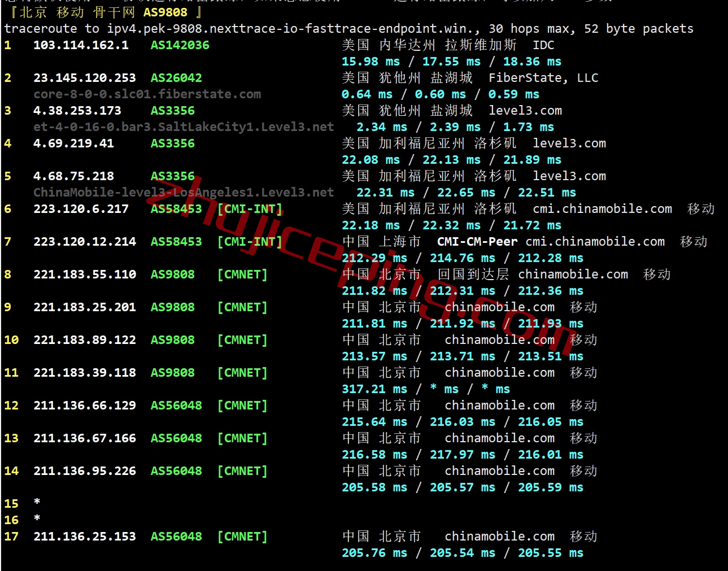Screen dimensions: 728x571
Task: Click IP address 211.136.67.166
Action: point(85,438)
